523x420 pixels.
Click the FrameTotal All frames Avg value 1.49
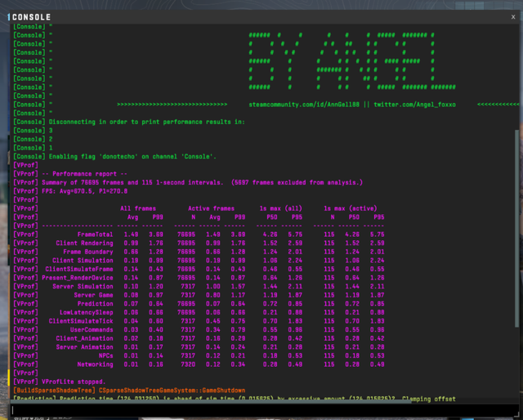(131, 235)
